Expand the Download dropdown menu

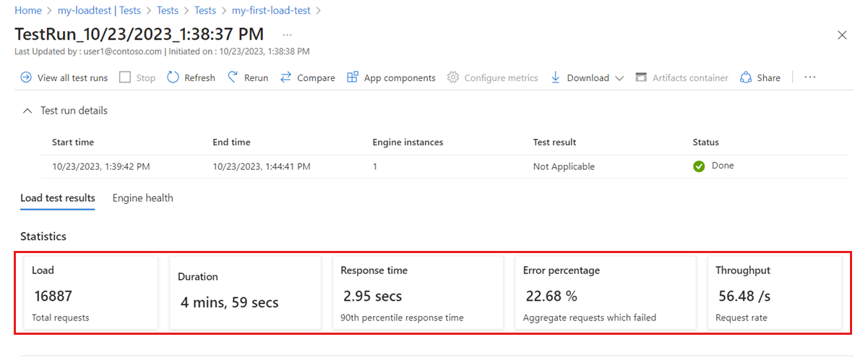[619, 77]
